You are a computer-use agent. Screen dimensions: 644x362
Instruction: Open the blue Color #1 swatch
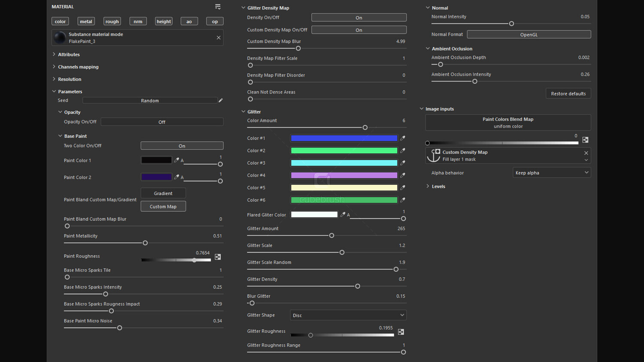click(x=344, y=138)
